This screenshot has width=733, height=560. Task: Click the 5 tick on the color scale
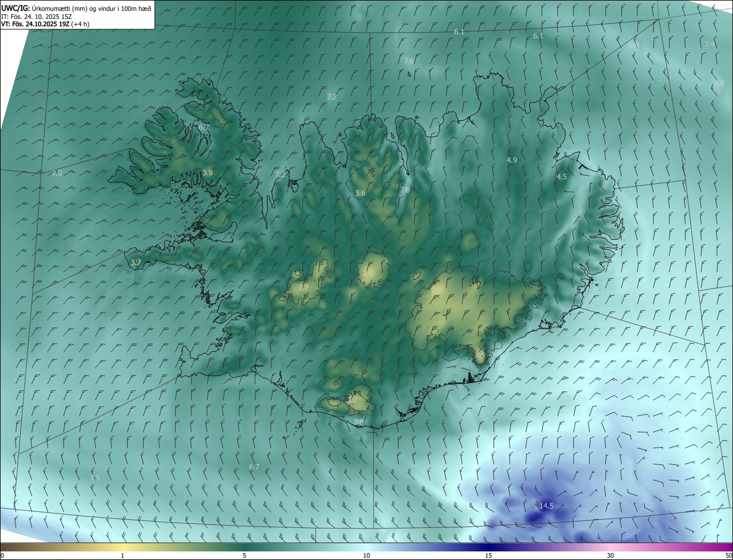click(x=245, y=555)
